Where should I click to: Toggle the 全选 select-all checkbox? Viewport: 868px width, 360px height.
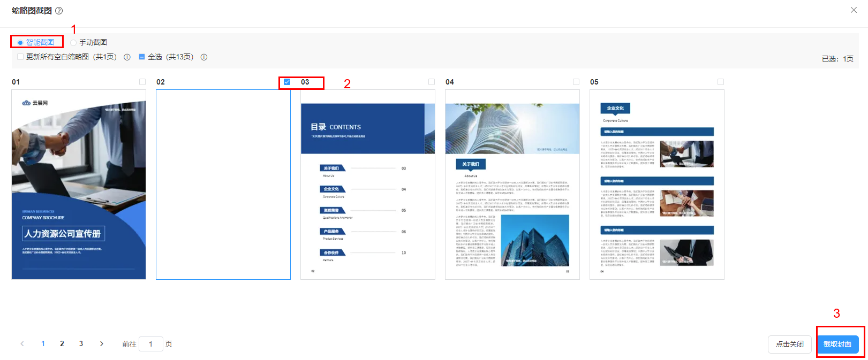coord(142,57)
